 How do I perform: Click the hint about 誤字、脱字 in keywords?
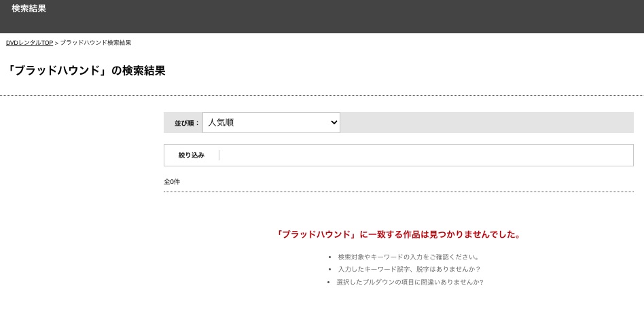(409, 270)
